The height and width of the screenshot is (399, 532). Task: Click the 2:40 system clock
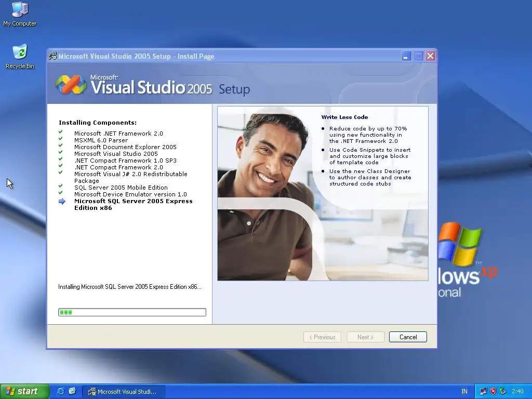(x=518, y=391)
